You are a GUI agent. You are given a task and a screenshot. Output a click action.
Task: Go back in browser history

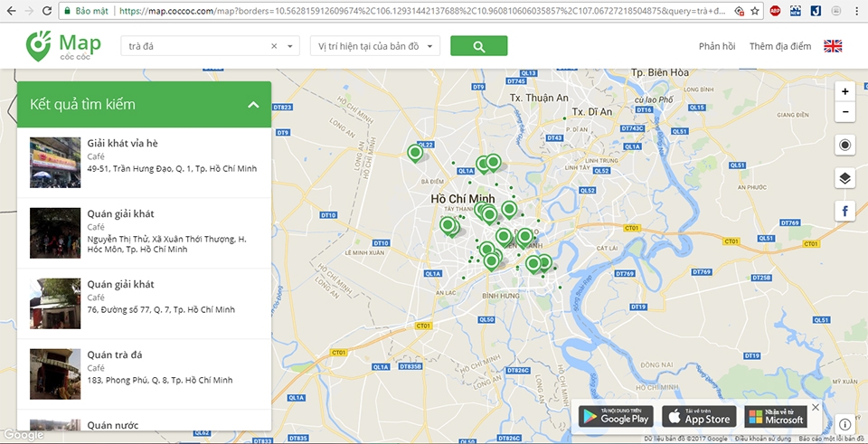coord(11,11)
